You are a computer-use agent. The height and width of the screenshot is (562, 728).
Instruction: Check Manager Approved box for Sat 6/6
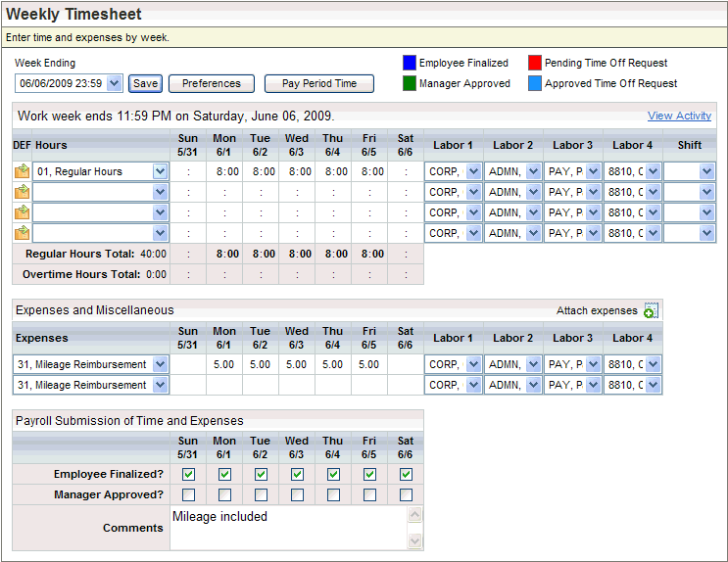406,494
